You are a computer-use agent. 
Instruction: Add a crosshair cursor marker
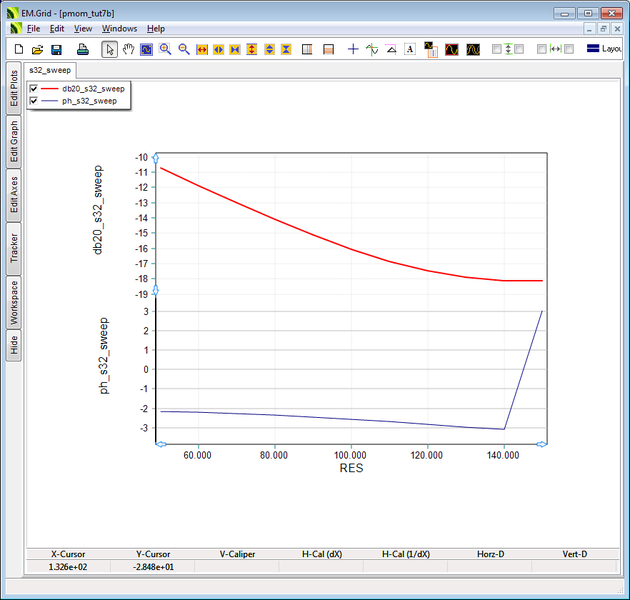click(352, 49)
